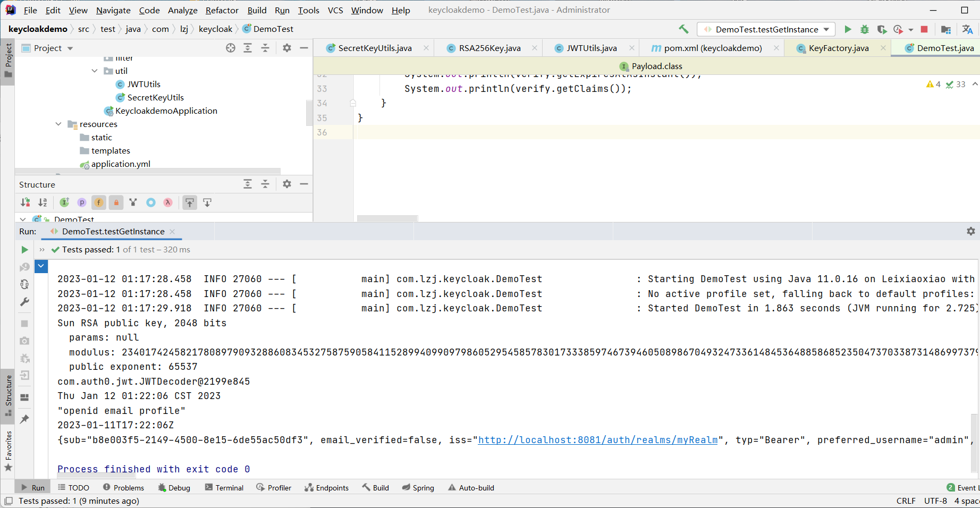Toggle show lambdas in Structure

168,202
